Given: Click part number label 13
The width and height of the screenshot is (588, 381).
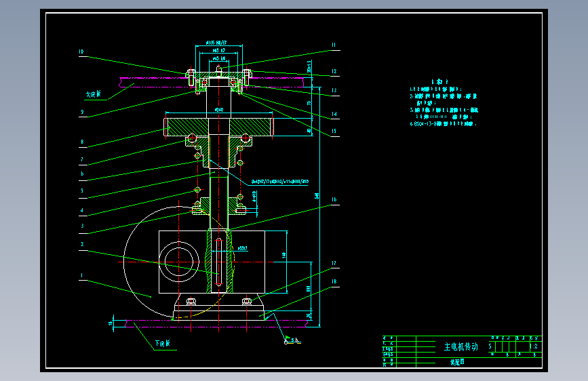Looking at the screenshot, I should pos(334,90).
